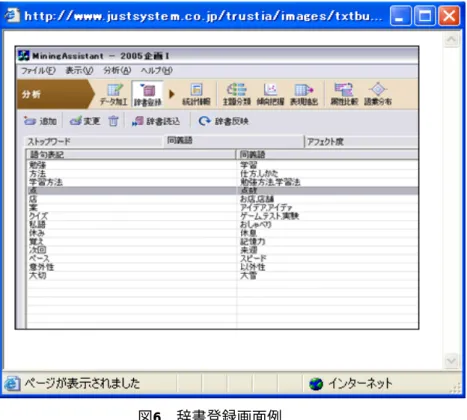Click the 追加 add button
Image resolution: width=467 pixels, height=420 pixels.
pos(40,121)
